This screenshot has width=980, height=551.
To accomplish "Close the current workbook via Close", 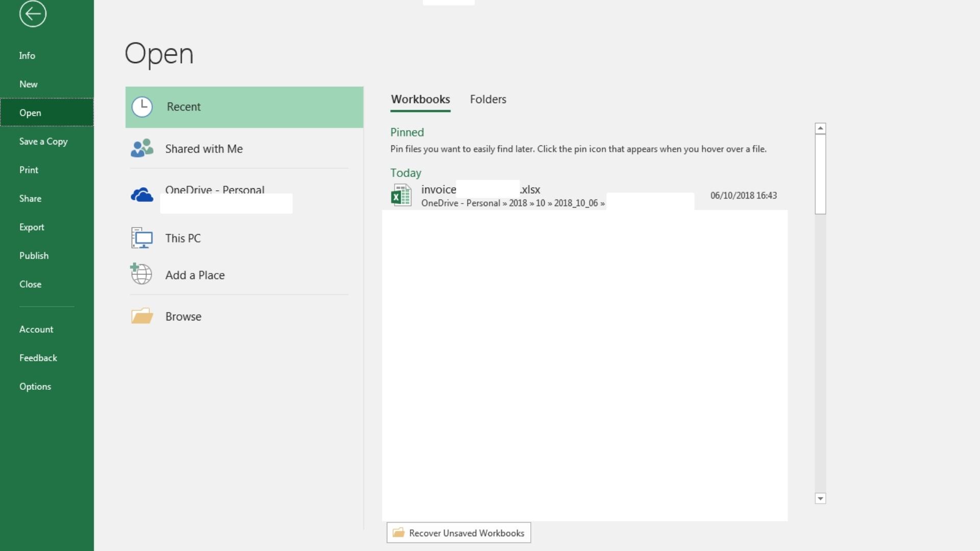I will click(x=47, y=284).
